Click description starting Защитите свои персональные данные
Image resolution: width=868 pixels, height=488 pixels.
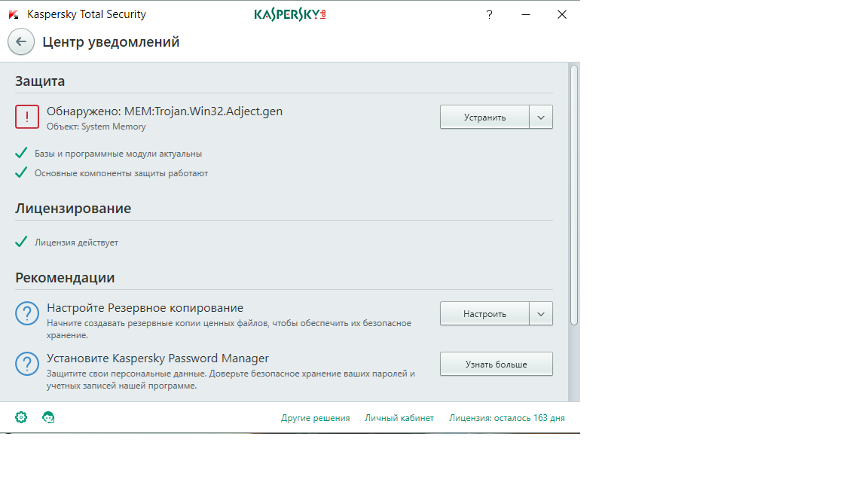[x=231, y=380]
